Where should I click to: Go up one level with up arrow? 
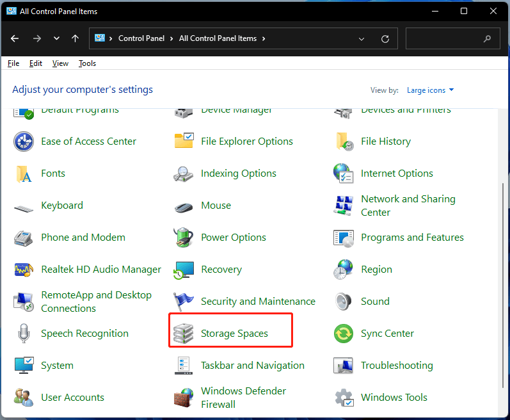click(75, 38)
